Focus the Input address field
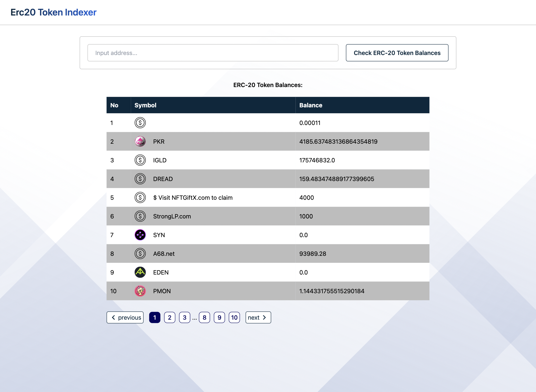 tap(213, 53)
